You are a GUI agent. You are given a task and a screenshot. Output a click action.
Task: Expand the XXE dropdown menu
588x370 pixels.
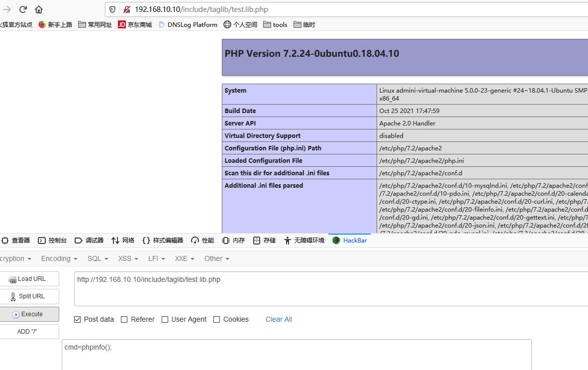point(185,258)
